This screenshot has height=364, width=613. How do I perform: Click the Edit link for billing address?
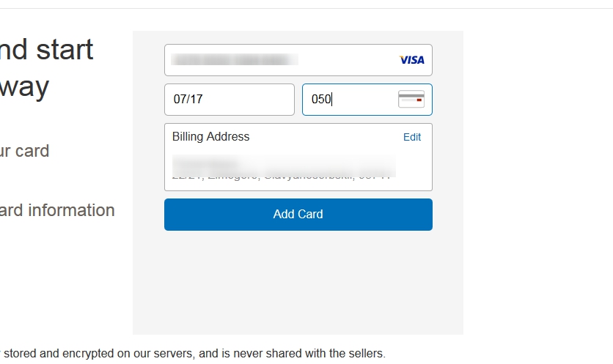[412, 137]
